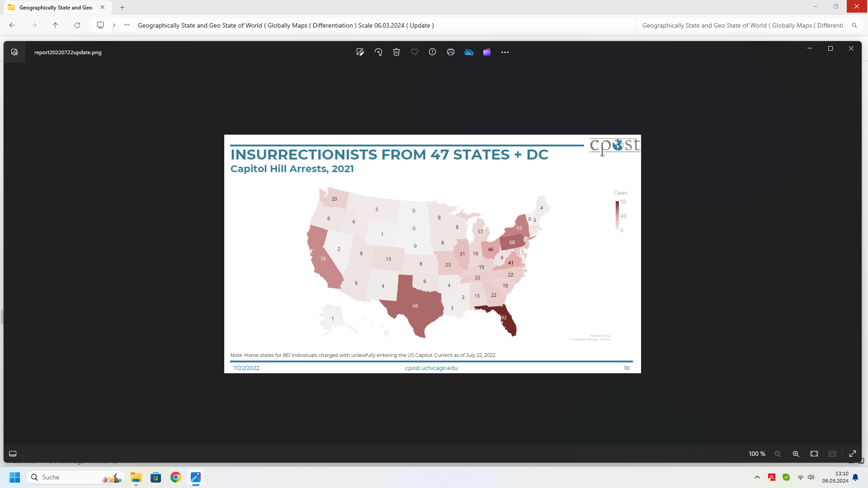Click the Photos app gallery icon at top left
The height and width of the screenshot is (488, 868).
[14, 52]
